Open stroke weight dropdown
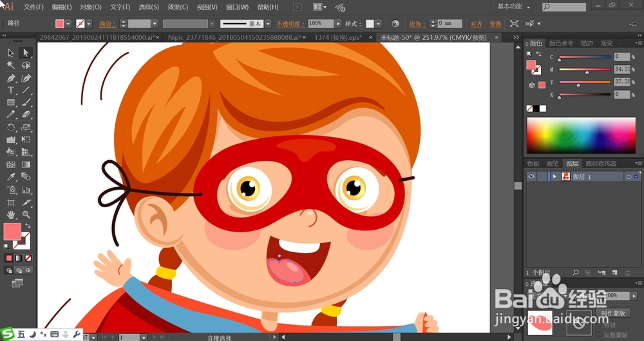The width and height of the screenshot is (644, 341). click(x=155, y=24)
